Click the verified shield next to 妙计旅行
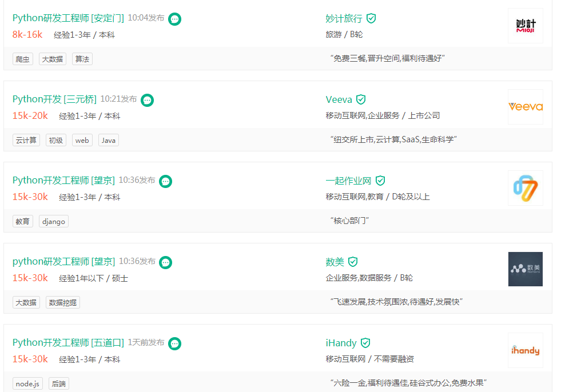 coord(371,18)
